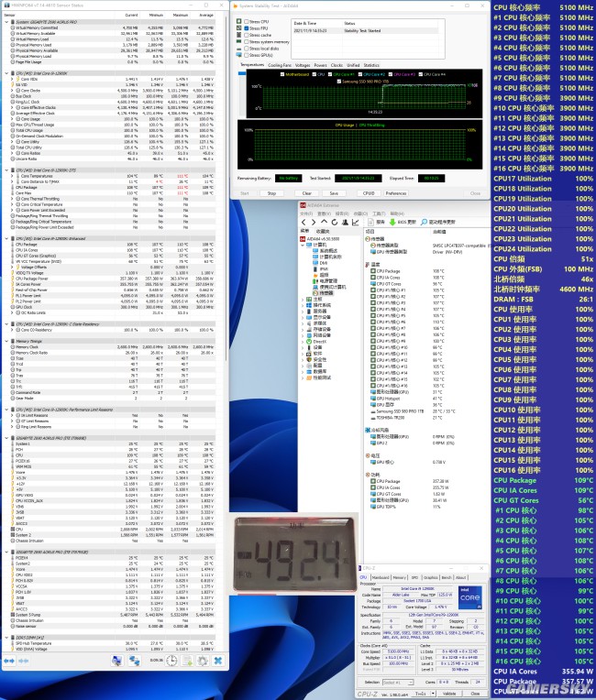Screen dimensions: 596x700
Task: Click the green BIOS update arrow icon
Action: tap(392, 222)
